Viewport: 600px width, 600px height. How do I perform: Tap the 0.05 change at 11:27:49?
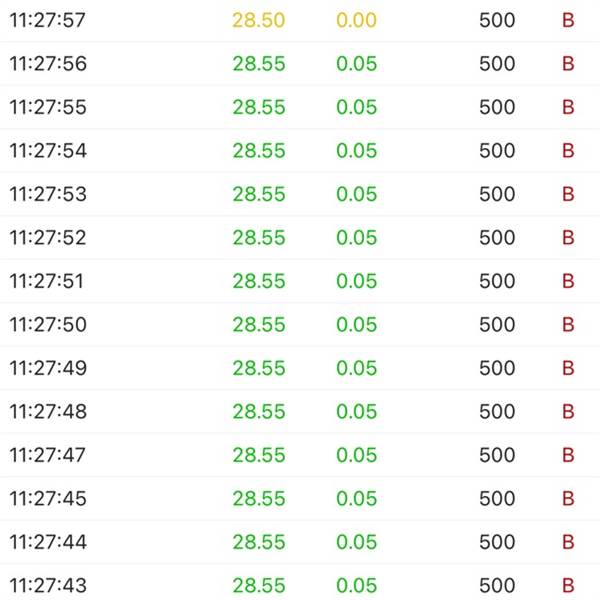(x=357, y=368)
